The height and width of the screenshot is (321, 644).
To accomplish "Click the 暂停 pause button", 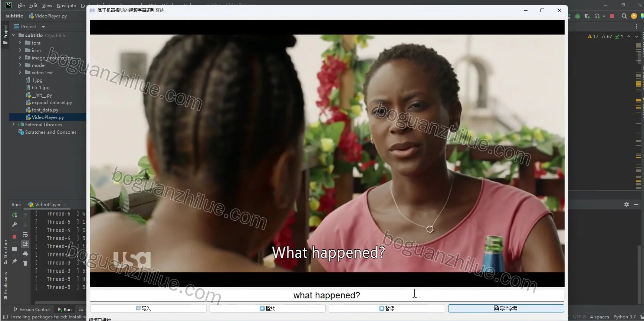I will (x=387, y=308).
